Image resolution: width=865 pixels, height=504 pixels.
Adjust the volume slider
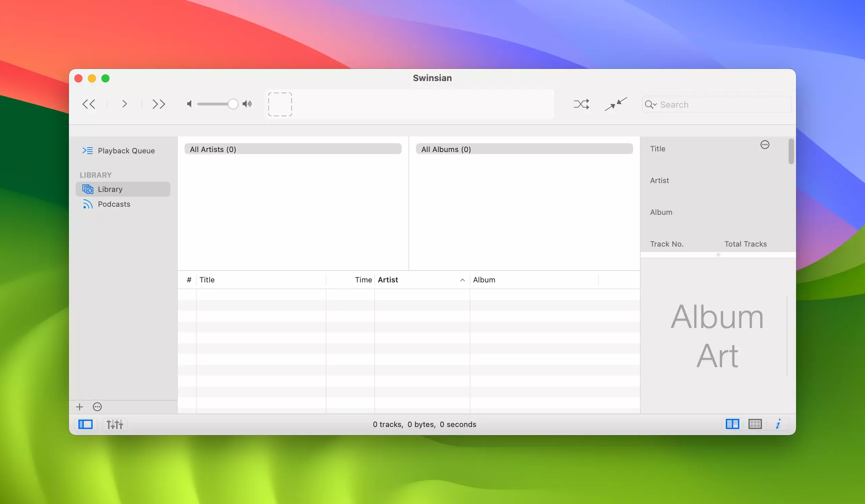pos(233,104)
